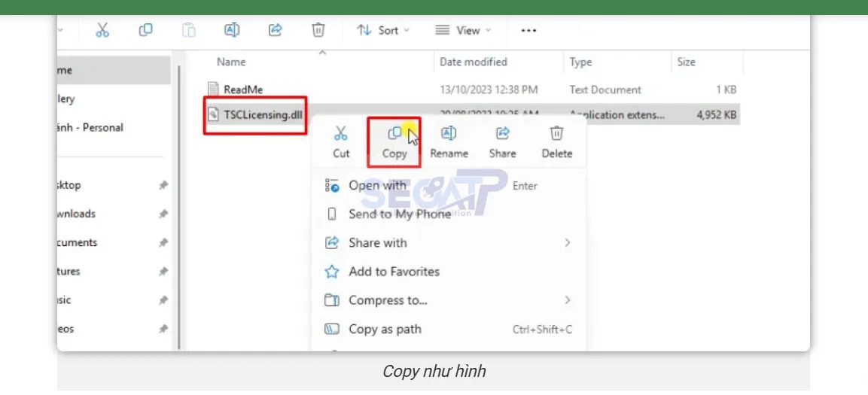Choose Copy in the context menu
The image size is (868, 395).
click(394, 142)
